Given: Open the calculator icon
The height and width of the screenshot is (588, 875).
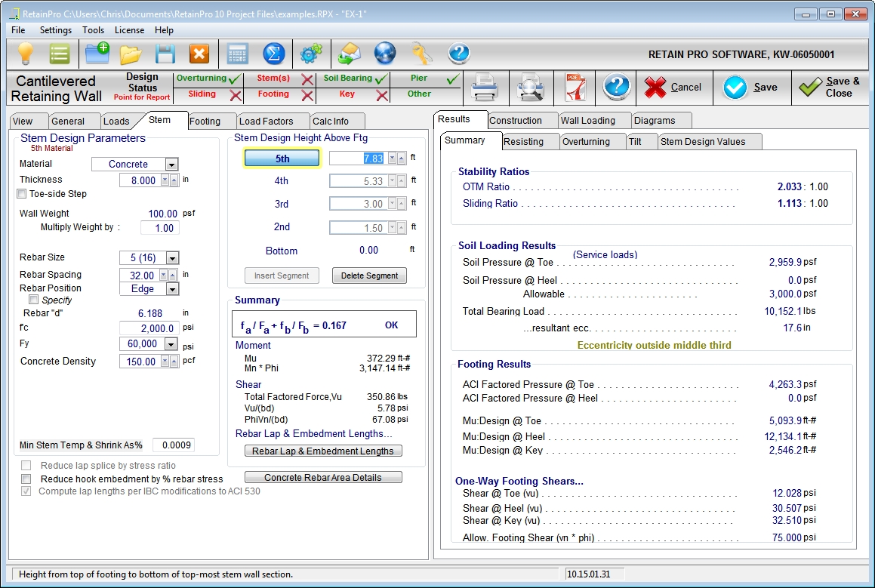Looking at the screenshot, I should pyautogui.click(x=238, y=54).
